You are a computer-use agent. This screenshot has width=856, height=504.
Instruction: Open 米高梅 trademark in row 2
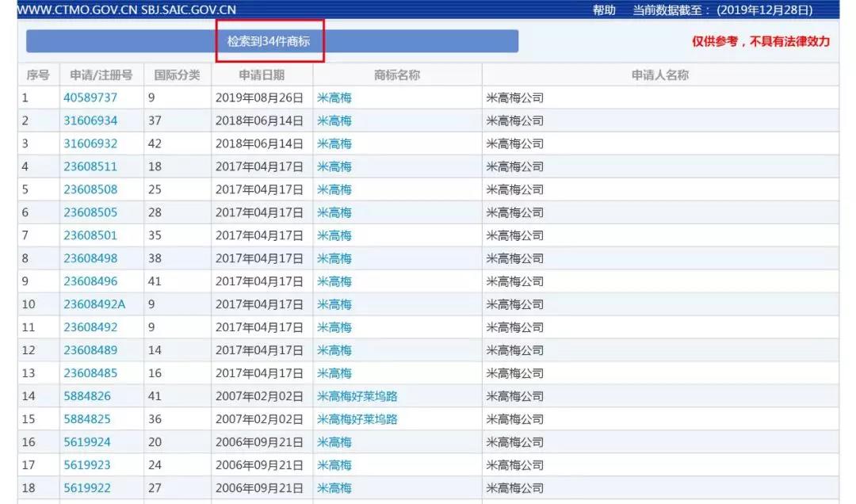334,120
